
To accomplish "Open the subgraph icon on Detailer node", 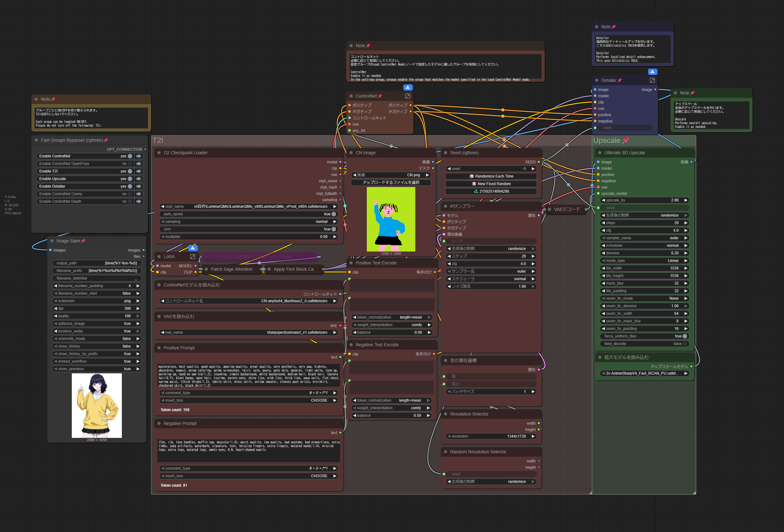I will (652, 80).
